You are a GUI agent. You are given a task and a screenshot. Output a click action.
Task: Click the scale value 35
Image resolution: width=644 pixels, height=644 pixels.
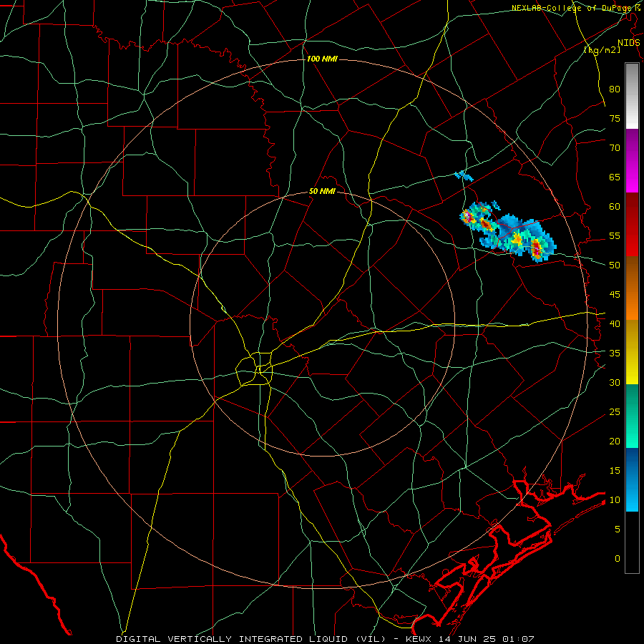tap(615, 353)
